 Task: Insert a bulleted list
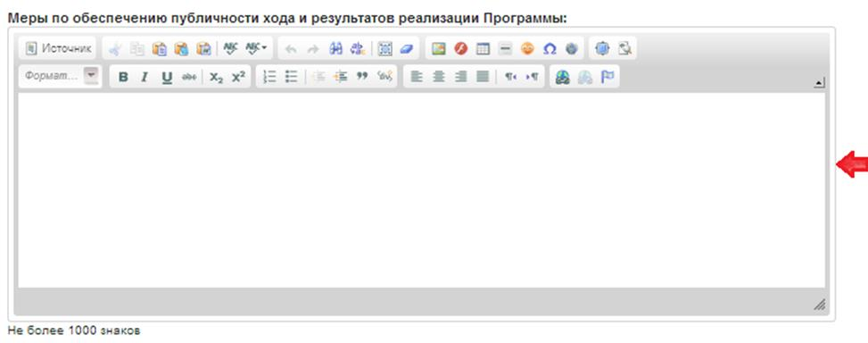pos(291,77)
